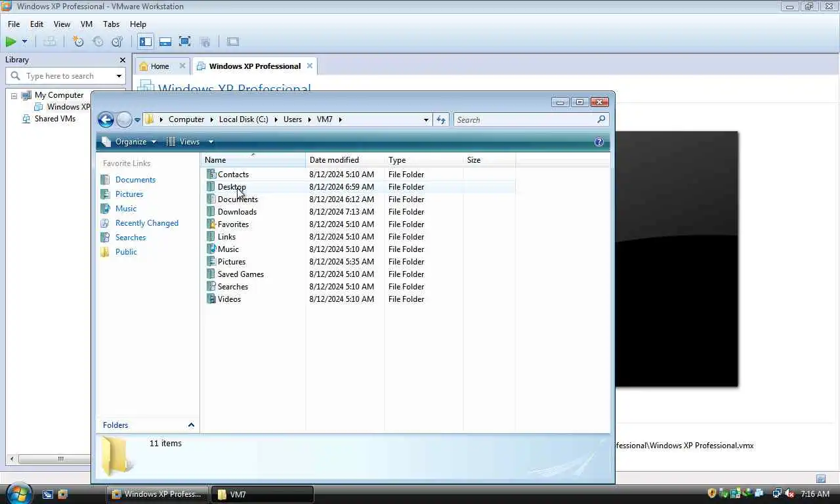840x504 pixels.
Task: Open Music favorite link
Action: 126,209
